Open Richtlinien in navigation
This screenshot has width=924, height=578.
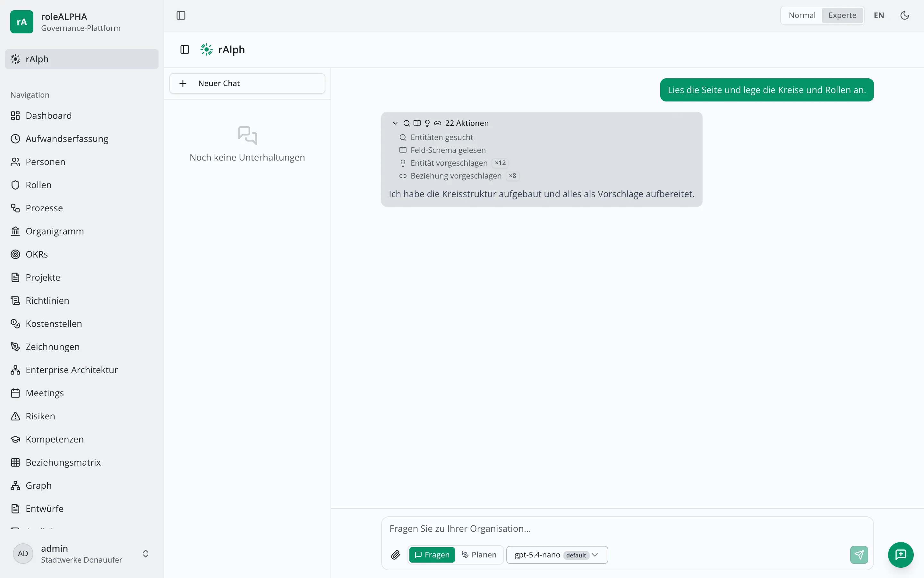coord(82,301)
